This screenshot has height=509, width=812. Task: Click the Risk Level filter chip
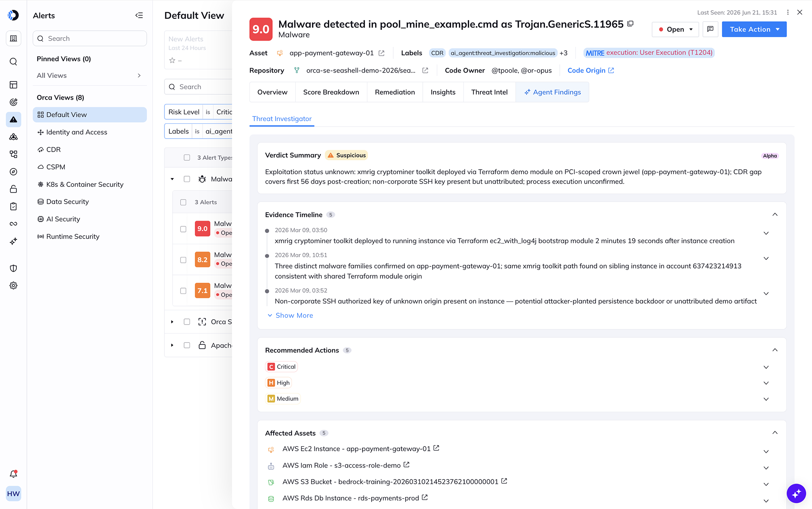[x=198, y=112]
